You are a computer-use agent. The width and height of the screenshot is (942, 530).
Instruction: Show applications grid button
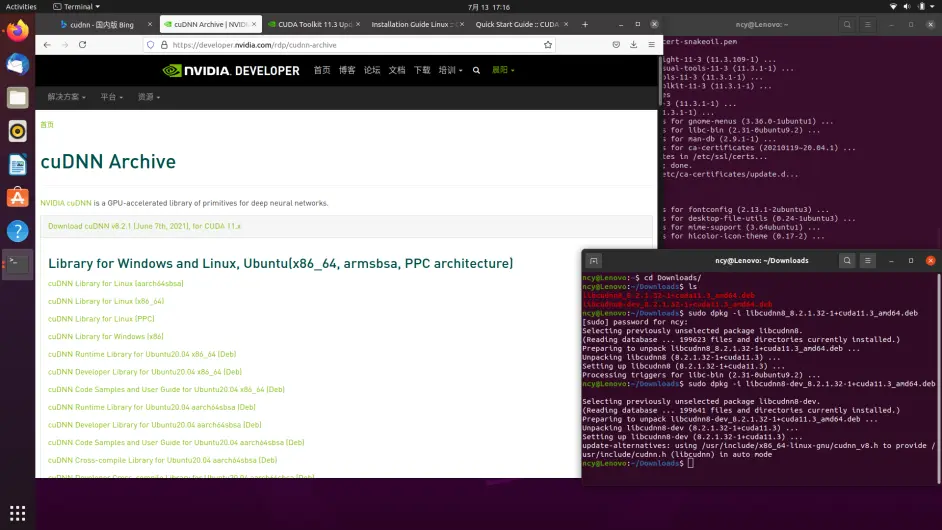17,513
